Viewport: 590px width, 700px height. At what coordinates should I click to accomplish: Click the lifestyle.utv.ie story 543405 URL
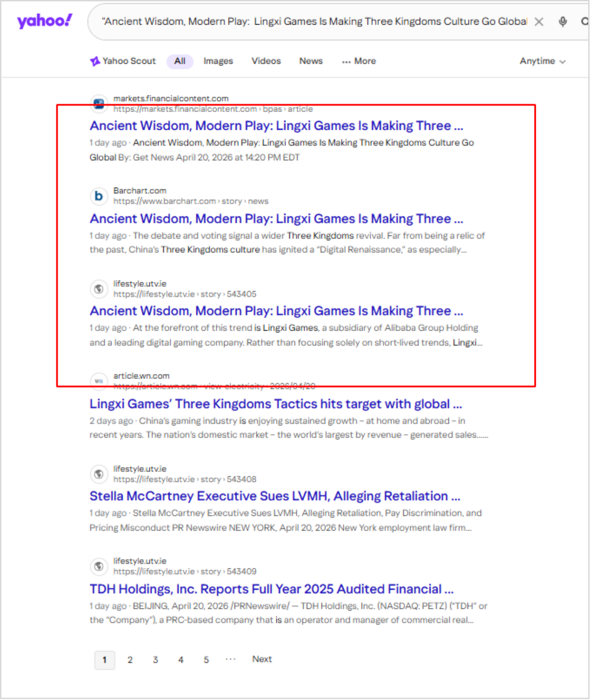[185, 294]
